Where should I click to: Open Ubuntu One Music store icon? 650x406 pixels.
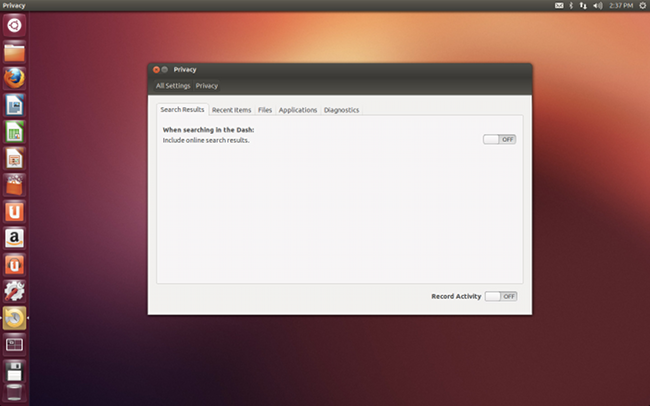(x=15, y=265)
